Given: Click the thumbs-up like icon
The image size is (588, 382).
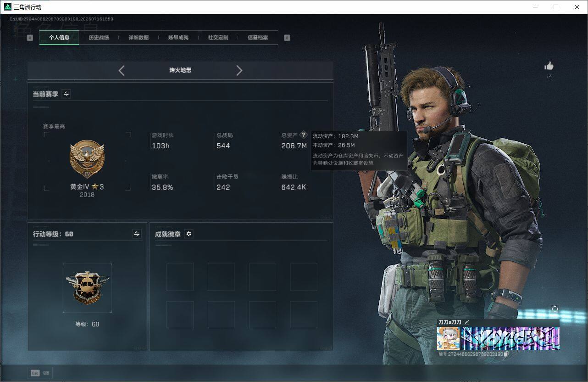Looking at the screenshot, I should 549,66.
